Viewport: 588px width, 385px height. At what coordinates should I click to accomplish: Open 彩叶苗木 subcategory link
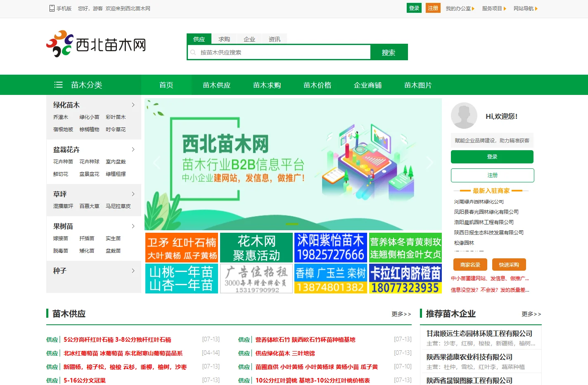pos(116,117)
